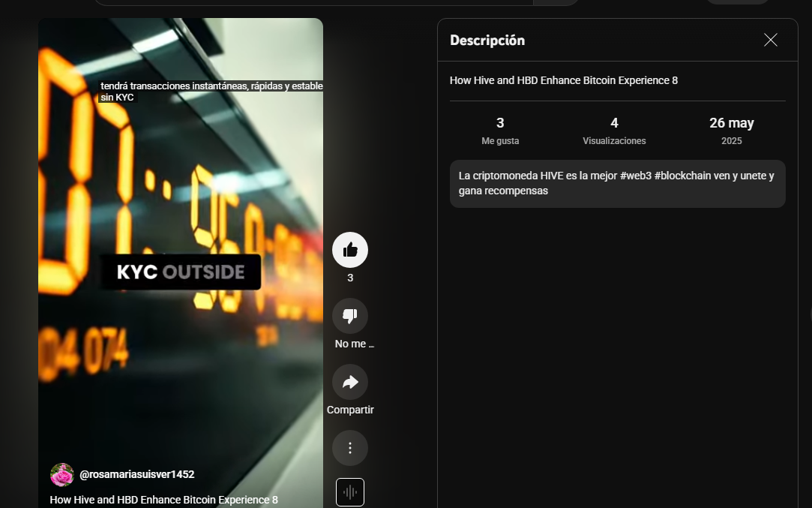Dislike the short with thumbs-down icon
Image resolution: width=812 pixels, height=508 pixels.
coord(350,316)
